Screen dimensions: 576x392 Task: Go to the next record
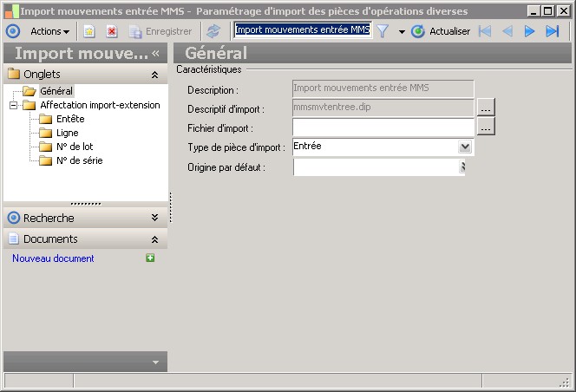click(x=529, y=31)
